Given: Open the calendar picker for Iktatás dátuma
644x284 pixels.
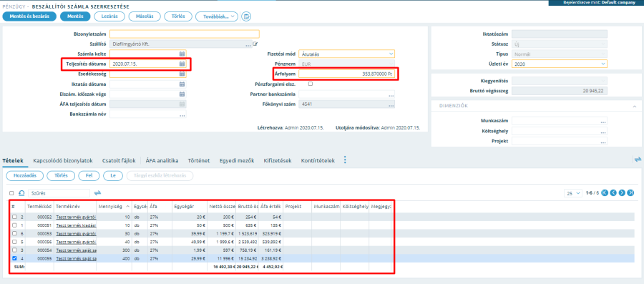Looking at the screenshot, I should (182, 84).
